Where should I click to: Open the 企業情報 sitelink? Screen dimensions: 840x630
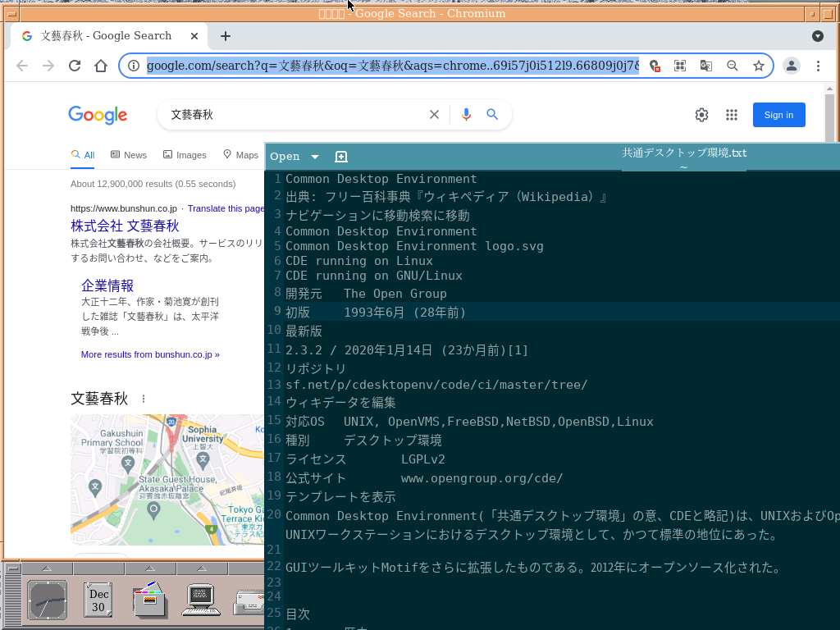(107, 285)
